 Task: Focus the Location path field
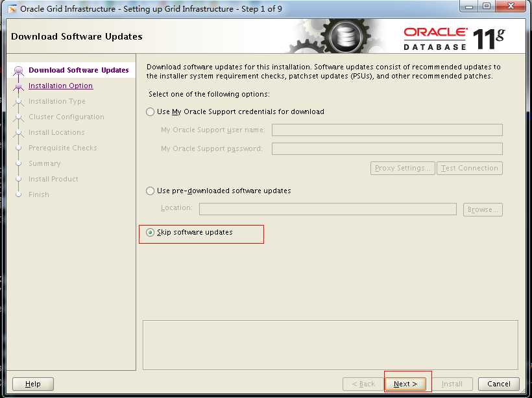[x=328, y=209]
